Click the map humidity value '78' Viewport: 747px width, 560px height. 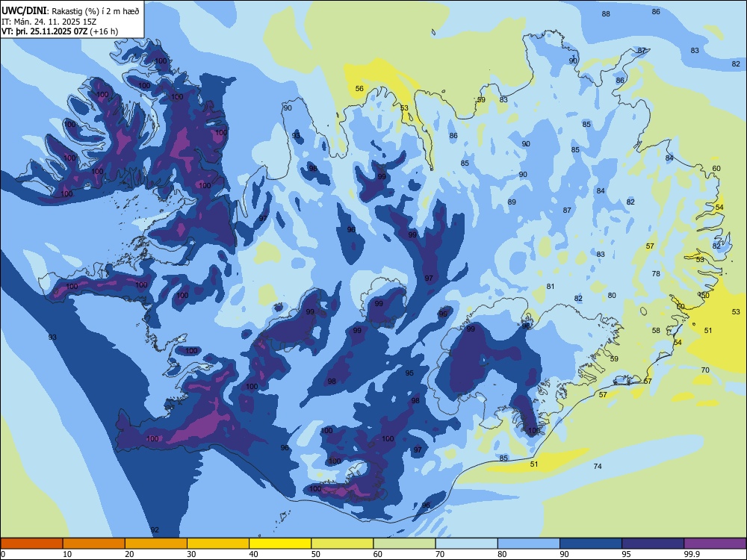(x=656, y=274)
